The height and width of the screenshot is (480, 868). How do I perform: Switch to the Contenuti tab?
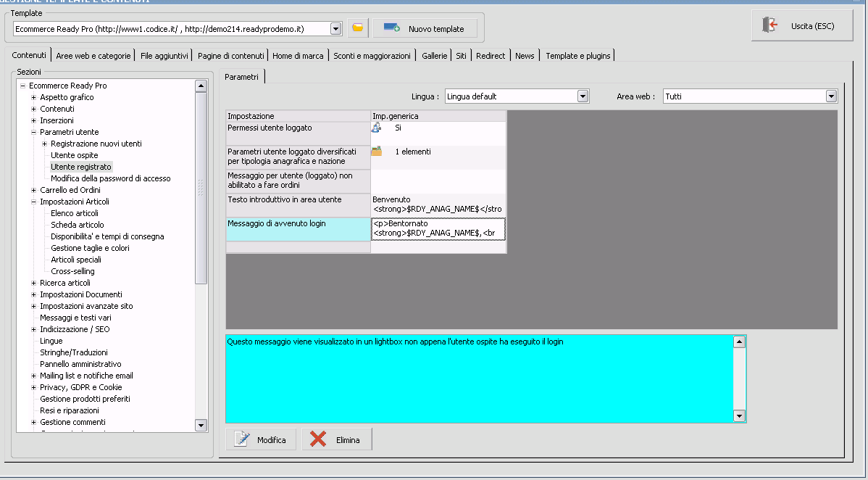pyautogui.click(x=29, y=55)
